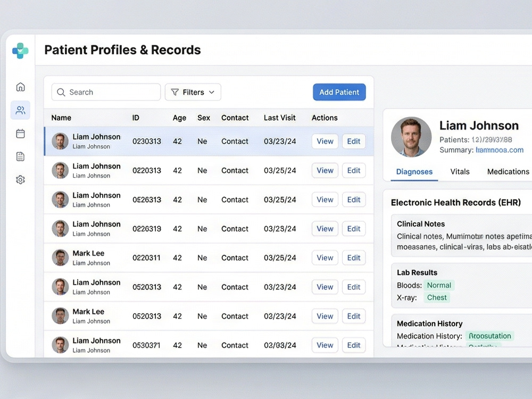Click the Normal bloods result badge
Viewport: 532px width, 399px height.
(439, 285)
